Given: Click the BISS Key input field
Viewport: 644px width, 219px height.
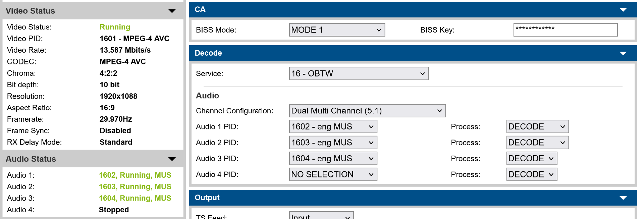Looking at the screenshot, I should coord(565,30).
